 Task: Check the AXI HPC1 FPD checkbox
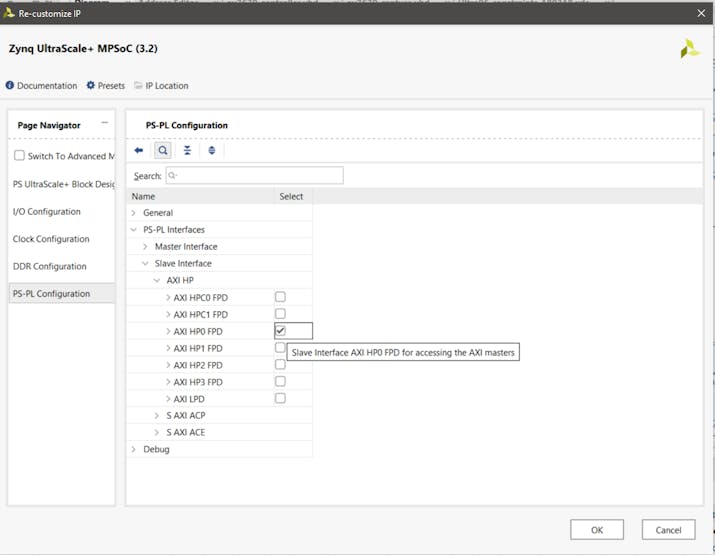click(x=280, y=314)
